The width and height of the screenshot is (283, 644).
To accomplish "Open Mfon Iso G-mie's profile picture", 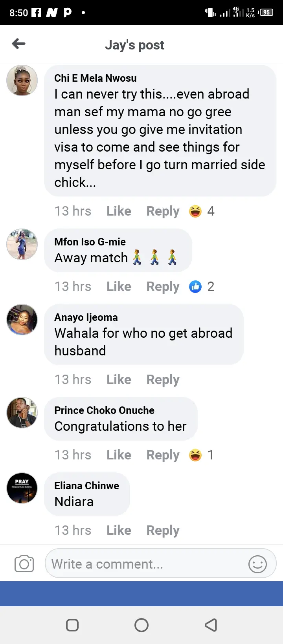I will 22,244.
